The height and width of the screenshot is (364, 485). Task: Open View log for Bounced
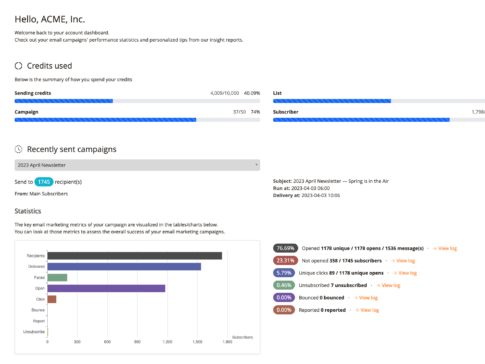click(x=366, y=298)
